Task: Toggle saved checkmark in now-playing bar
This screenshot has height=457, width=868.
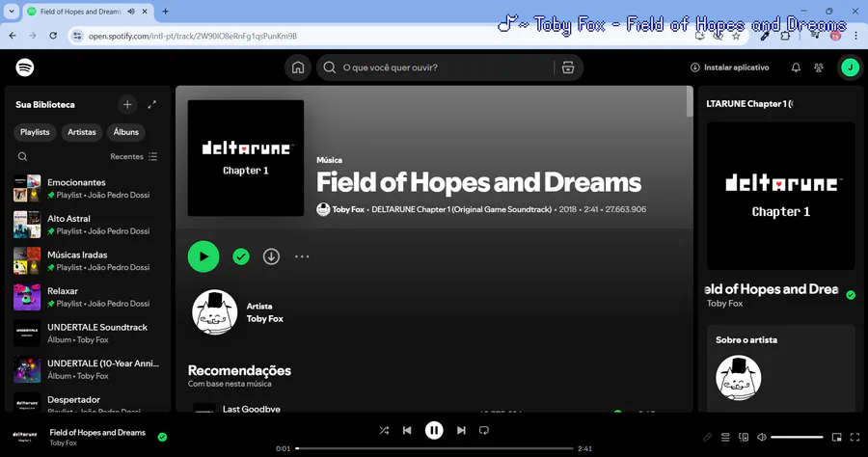Action: click(x=162, y=437)
